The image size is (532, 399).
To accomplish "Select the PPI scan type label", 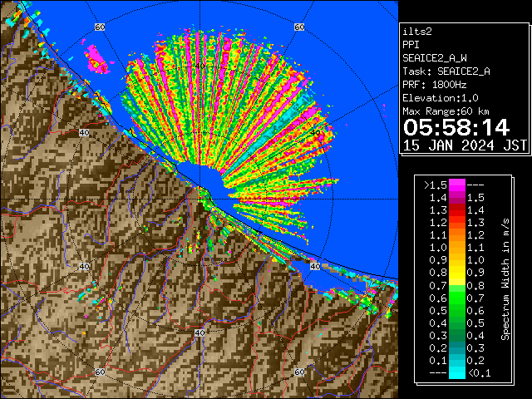I will pyautogui.click(x=411, y=45).
